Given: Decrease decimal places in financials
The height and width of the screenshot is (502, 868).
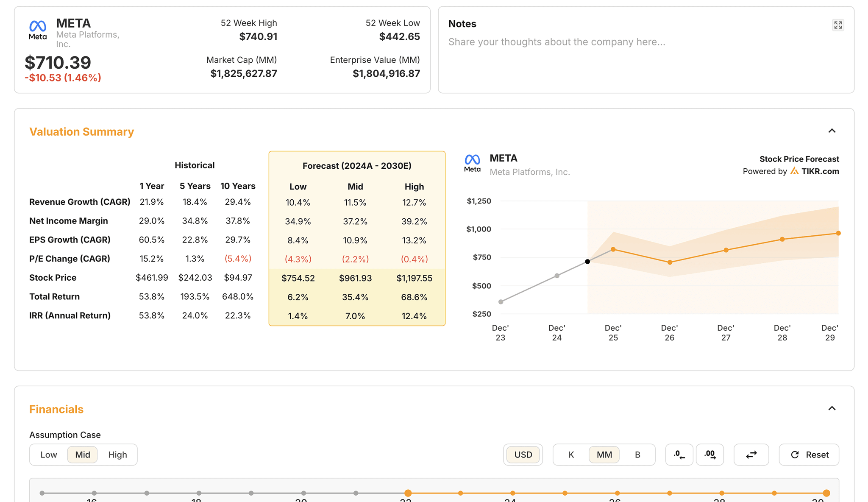Looking at the screenshot, I should pyautogui.click(x=679, y=455).
